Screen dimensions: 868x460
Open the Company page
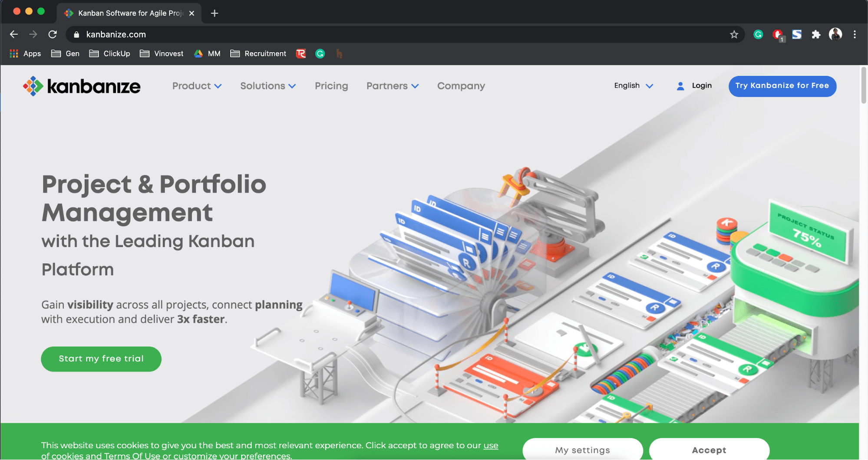click(x=461, y=86)
